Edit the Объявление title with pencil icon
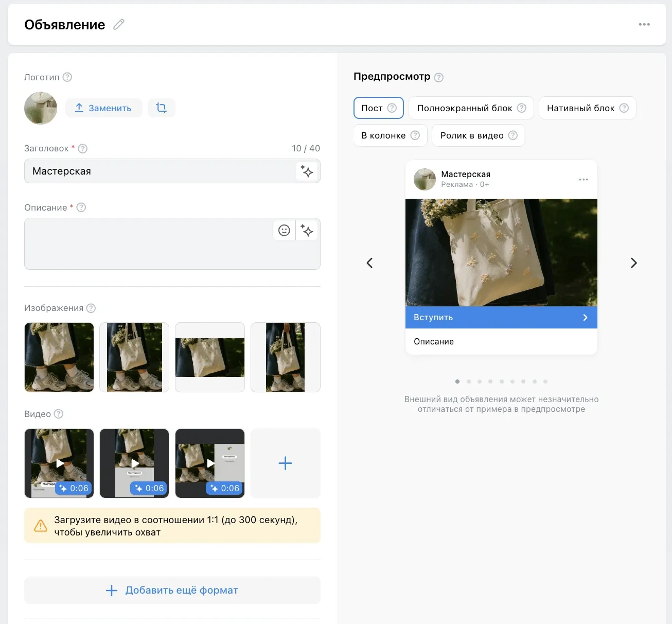The height and width of the screenshot is (624, 672). (x=119, y=24)
